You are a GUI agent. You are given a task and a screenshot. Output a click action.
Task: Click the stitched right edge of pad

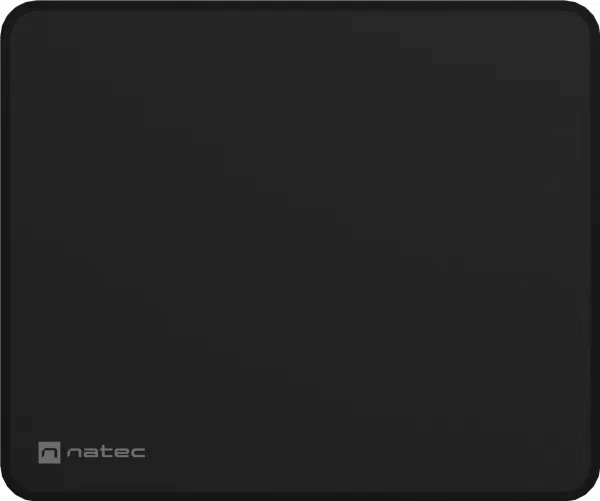point(595,251)
